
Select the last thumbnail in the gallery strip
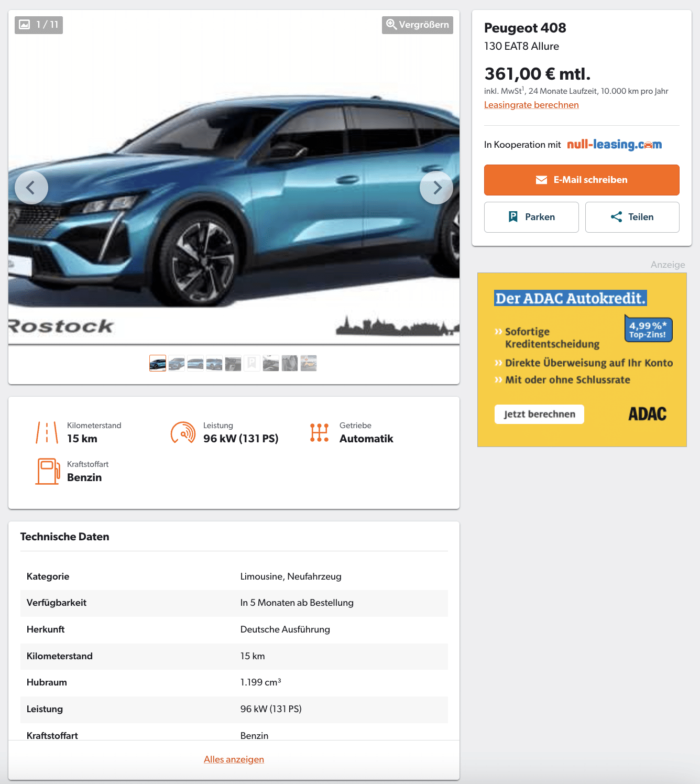pos(309,363)
